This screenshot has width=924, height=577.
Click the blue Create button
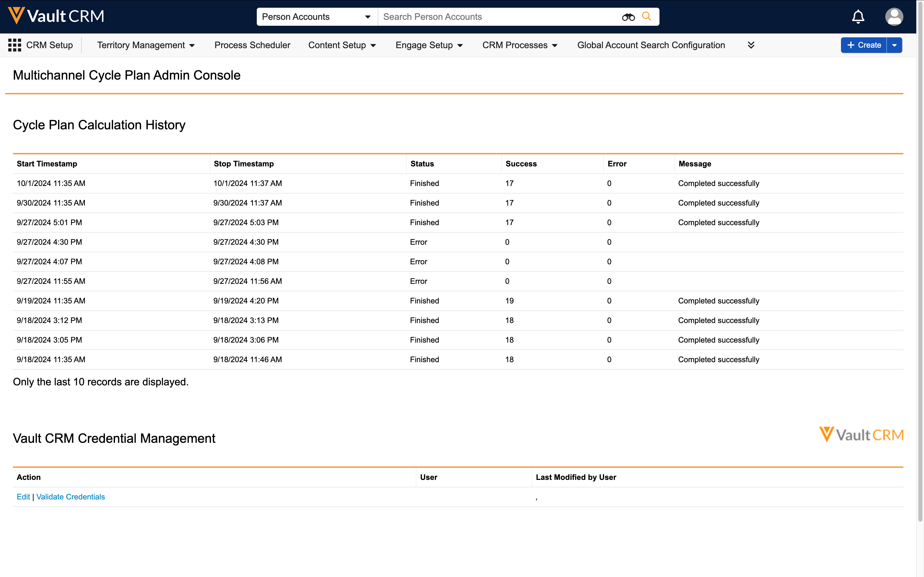pos(864,45)
